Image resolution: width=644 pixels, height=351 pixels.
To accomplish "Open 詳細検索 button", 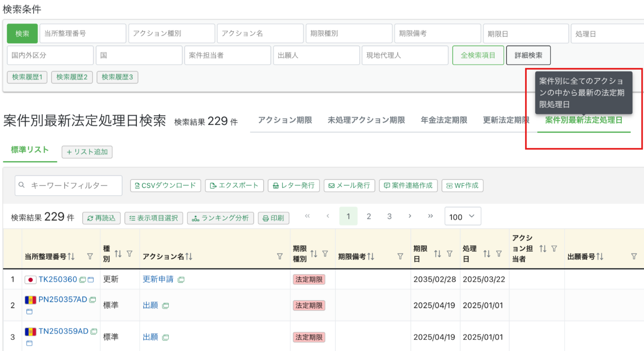I will (528, 55).
